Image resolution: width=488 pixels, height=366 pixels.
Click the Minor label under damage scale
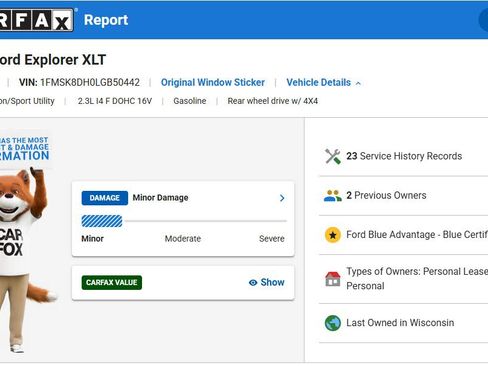click(92, 239)
